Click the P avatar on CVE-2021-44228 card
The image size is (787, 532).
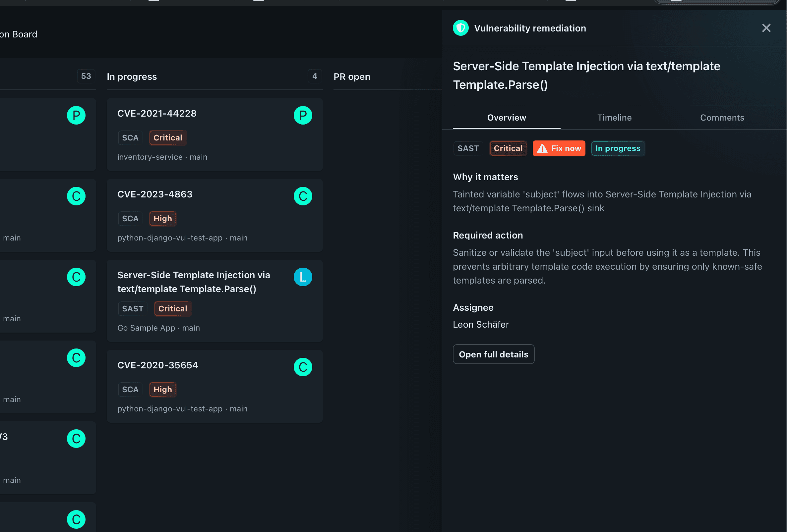coord(303,115)
